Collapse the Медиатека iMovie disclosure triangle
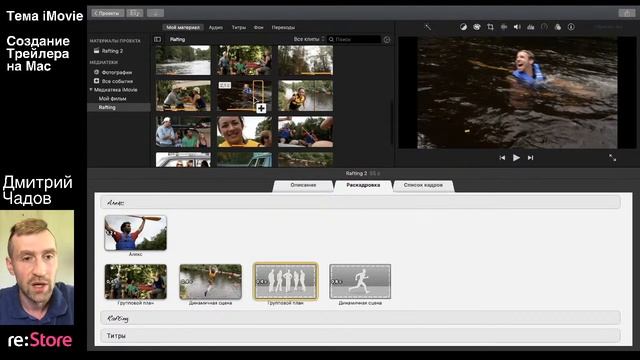The width and height of the screenshot is (640, 360). coord(91,89)
